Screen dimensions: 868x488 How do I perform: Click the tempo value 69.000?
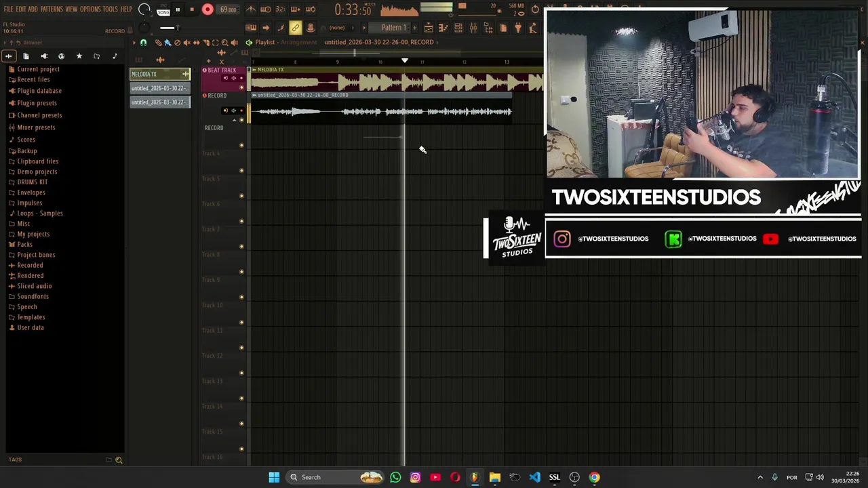point(228,9)
